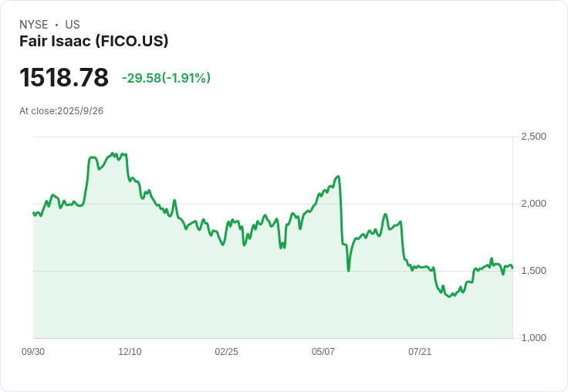Viewport: 568px width, 392px height.
Task: Click the 1518.78 current price
Action: [64, 78]
